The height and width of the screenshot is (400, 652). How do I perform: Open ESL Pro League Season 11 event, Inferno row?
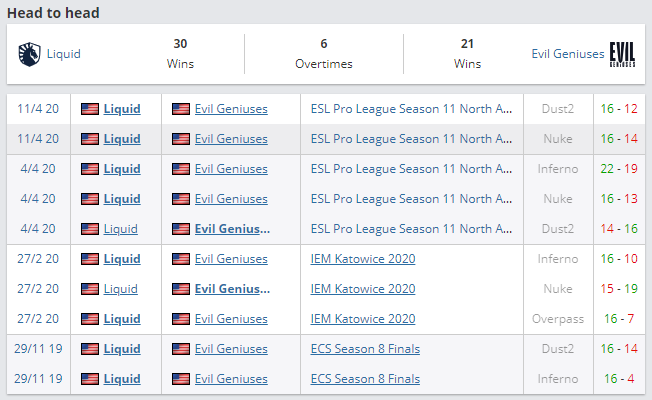point(415,169)
